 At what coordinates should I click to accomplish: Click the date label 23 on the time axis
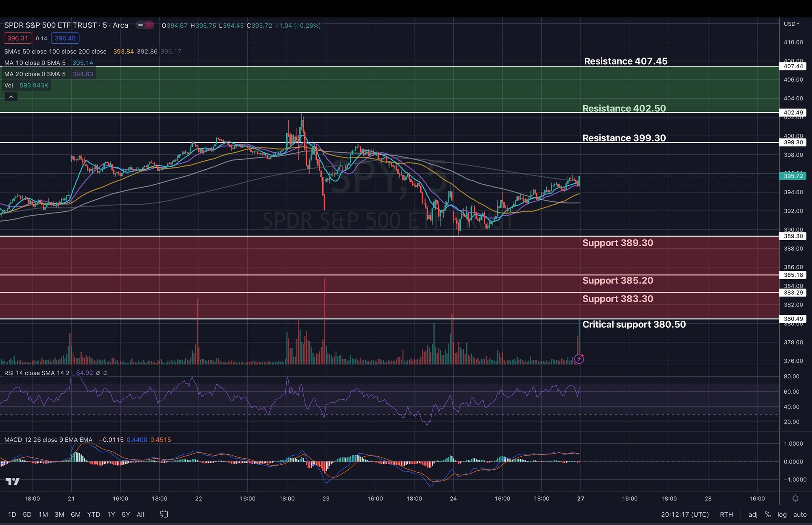[326, 498]
